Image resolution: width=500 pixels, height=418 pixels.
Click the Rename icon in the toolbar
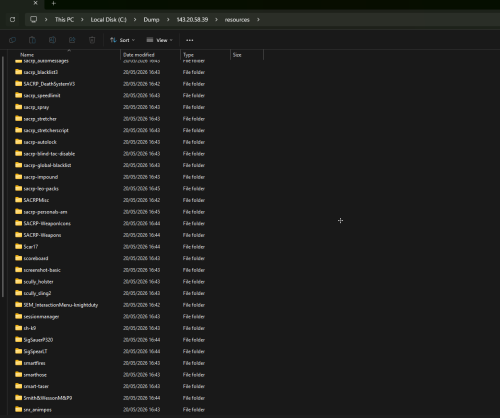pyautogui.click(x=52, y=40)
